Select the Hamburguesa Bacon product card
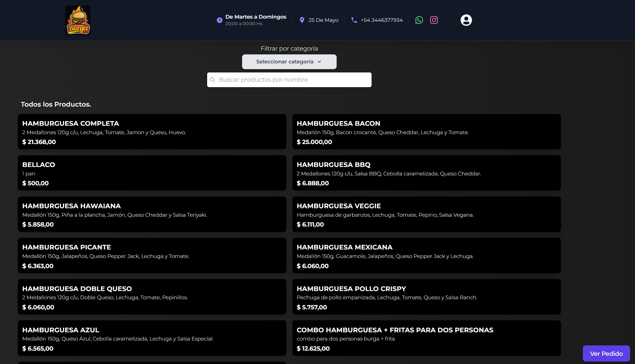The image size is (635, 364). click(426, 132)
